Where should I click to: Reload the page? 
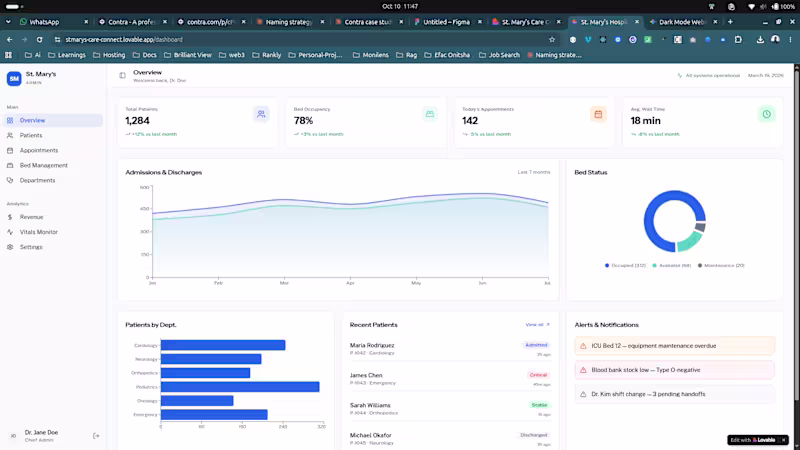tap(39, 39)
